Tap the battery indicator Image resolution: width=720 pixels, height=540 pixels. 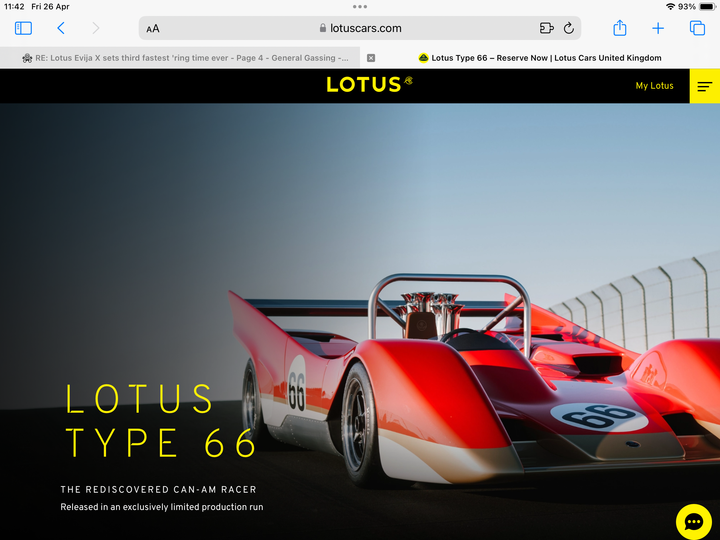click(x=707, y=6)
